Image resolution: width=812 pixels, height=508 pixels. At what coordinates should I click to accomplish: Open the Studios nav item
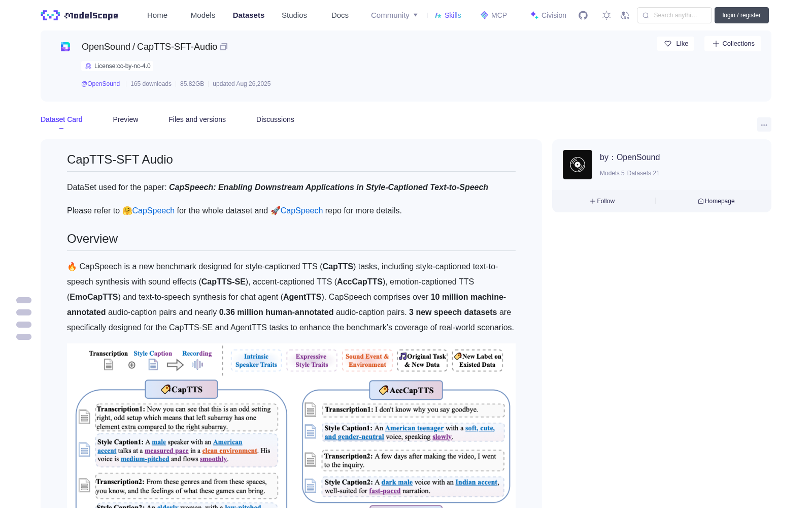(294, 15)
